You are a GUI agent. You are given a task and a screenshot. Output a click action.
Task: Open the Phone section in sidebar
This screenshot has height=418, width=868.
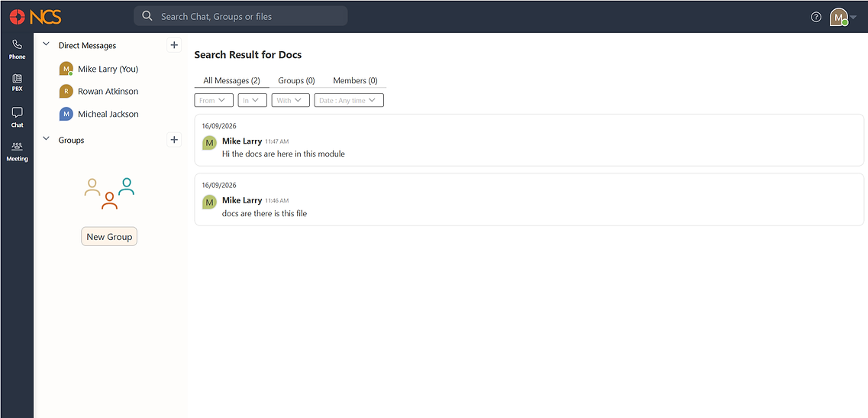17,50
